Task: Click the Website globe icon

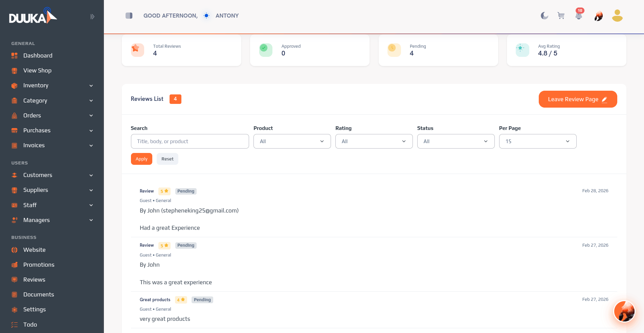Action: coord(14,250)
